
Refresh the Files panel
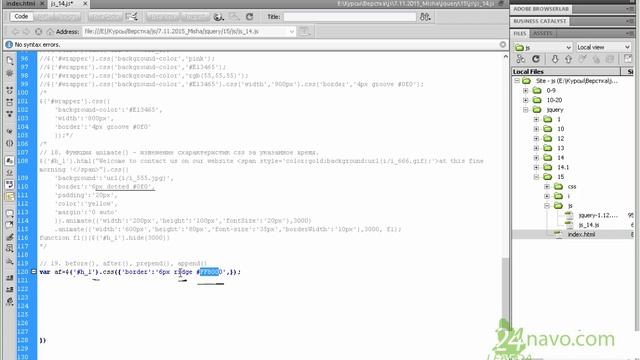click(536, 60)
